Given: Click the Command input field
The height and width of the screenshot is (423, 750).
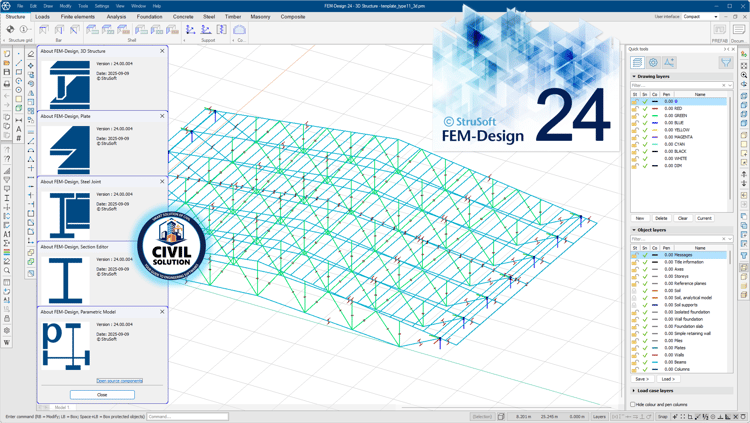Looking at the screenshot, I should [188, 417].
